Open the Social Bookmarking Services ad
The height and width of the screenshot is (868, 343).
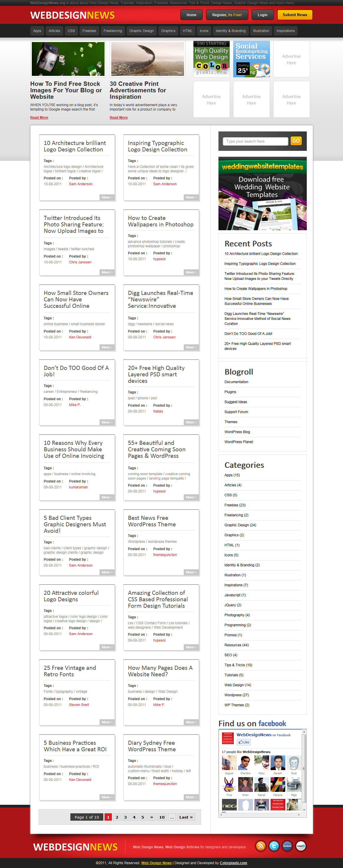tap(251, 59)
